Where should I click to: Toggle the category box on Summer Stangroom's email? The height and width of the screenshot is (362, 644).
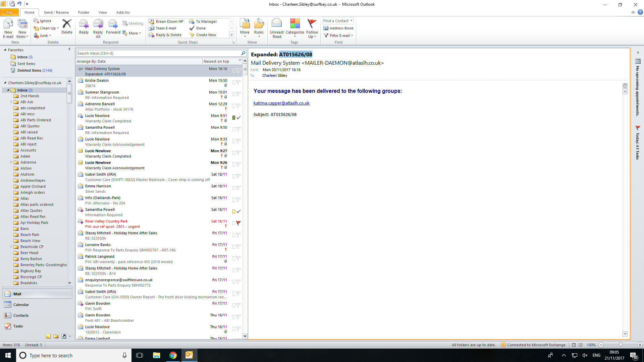click(x=234, y=94)
